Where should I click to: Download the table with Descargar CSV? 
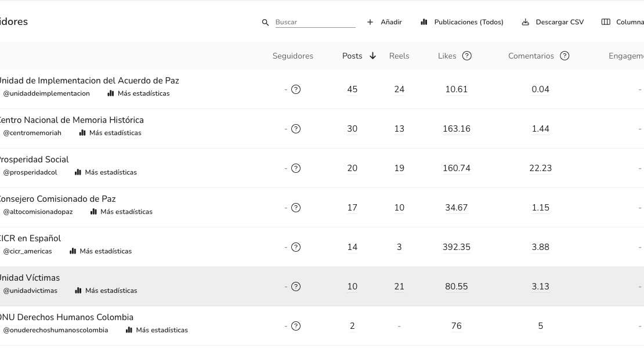point(553,22)
